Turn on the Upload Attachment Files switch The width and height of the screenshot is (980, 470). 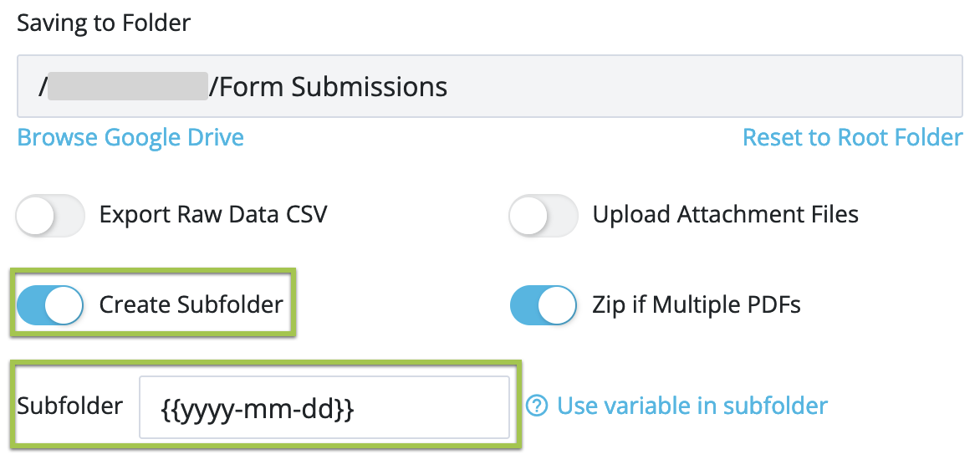pos(544,216)
